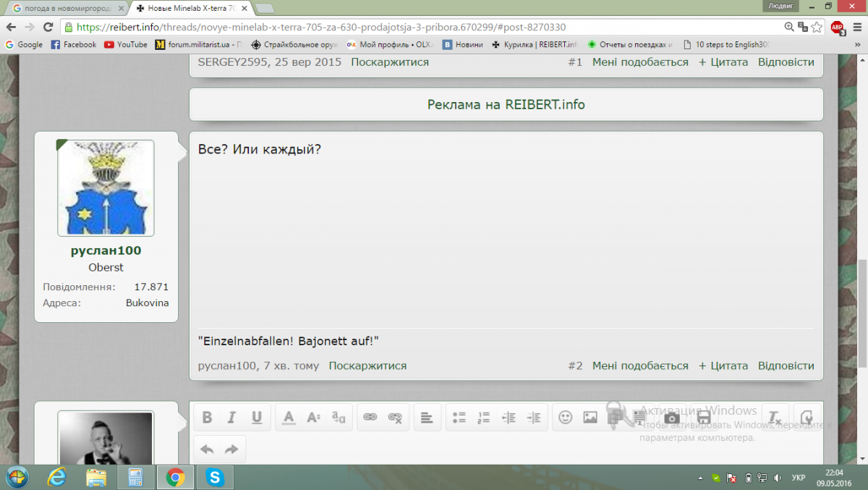Open the zoom indicator in the address bar
868x490 pixels.
[x=789, y=27]
